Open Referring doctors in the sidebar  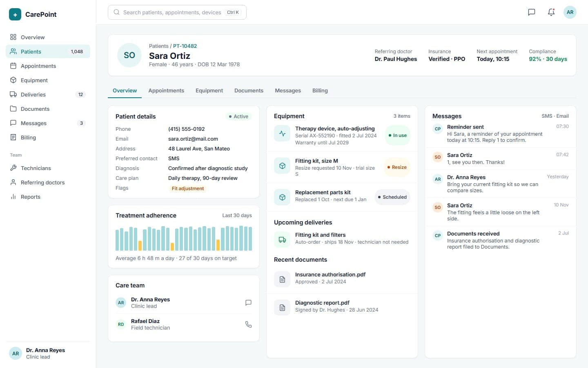[48, 182]
